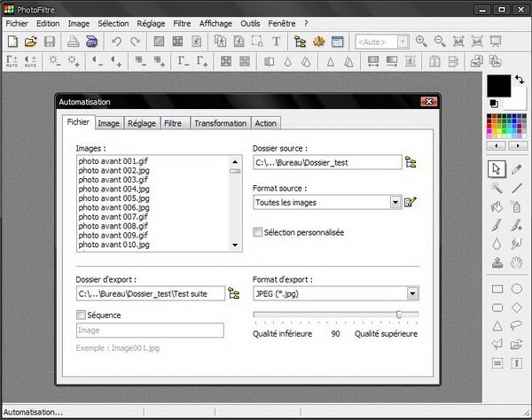Click the Zoom in magnifier
The width and height of the screenshot is (532, 420).
coord(421,42)
